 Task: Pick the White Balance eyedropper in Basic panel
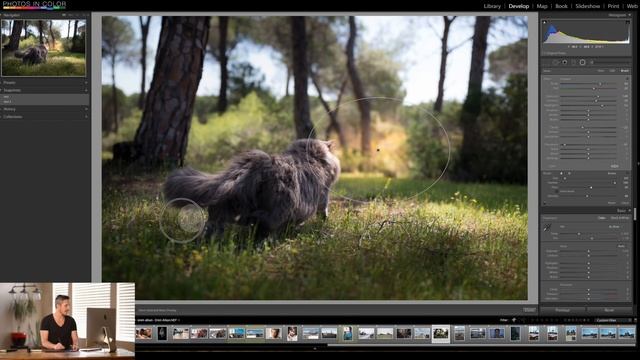tap(547, 228)
